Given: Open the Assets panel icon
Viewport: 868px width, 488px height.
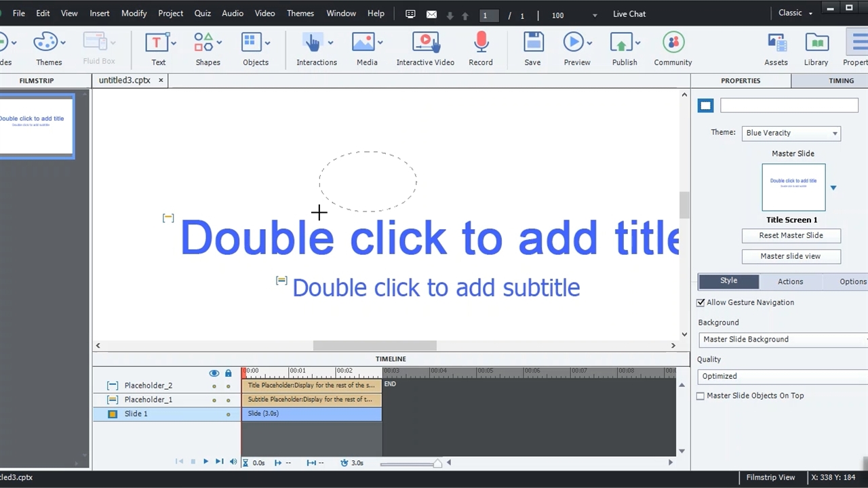Looking at the screenshot, I should click(776, 43).
